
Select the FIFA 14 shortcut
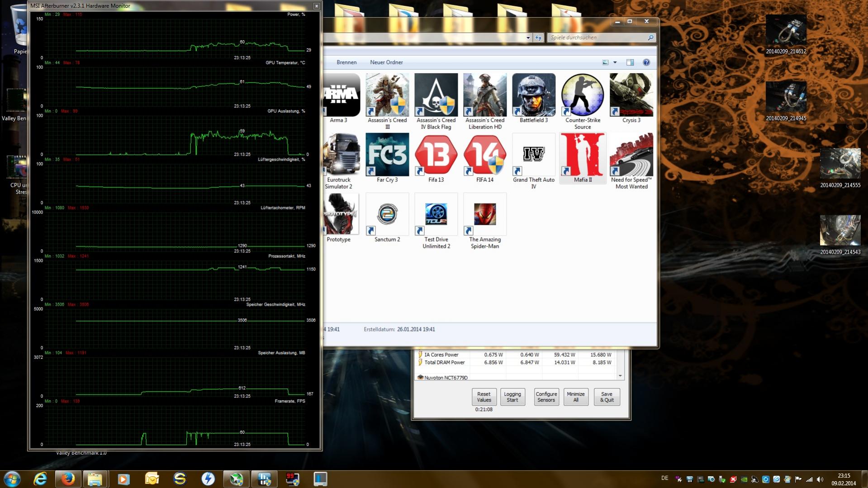485,158
